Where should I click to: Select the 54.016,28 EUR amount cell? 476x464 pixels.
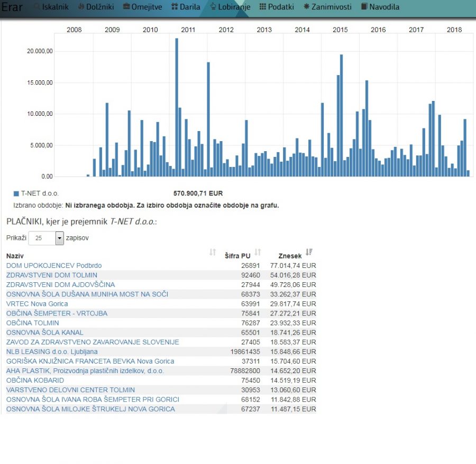coord(293,275)
